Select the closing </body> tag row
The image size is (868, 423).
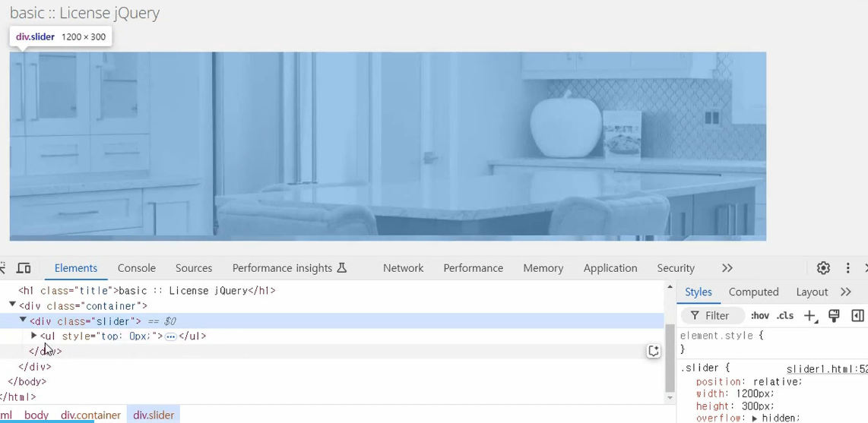pyautogui.click(x=332, y=381)
